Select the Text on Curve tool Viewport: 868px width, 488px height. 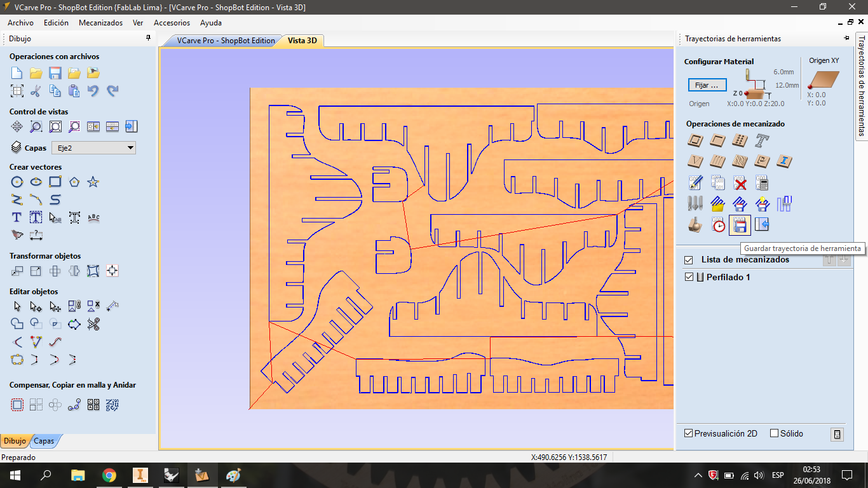tap(93, 217)
